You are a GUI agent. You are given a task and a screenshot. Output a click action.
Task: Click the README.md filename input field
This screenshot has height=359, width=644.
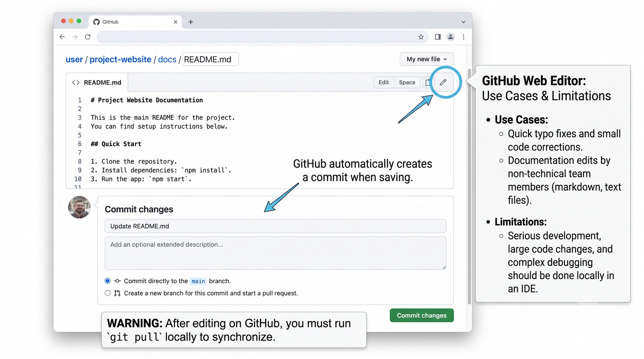(x=210, y=59)
